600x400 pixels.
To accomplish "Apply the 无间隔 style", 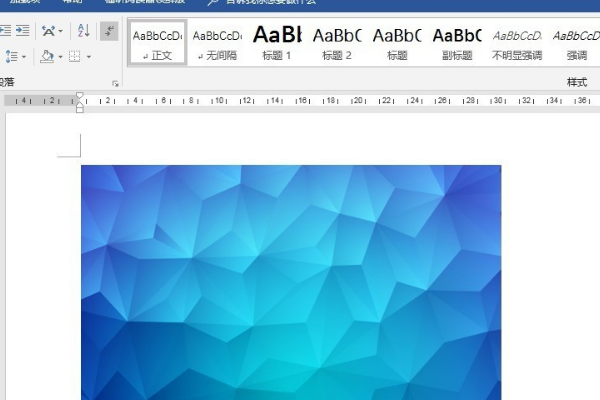I will 217,43.
